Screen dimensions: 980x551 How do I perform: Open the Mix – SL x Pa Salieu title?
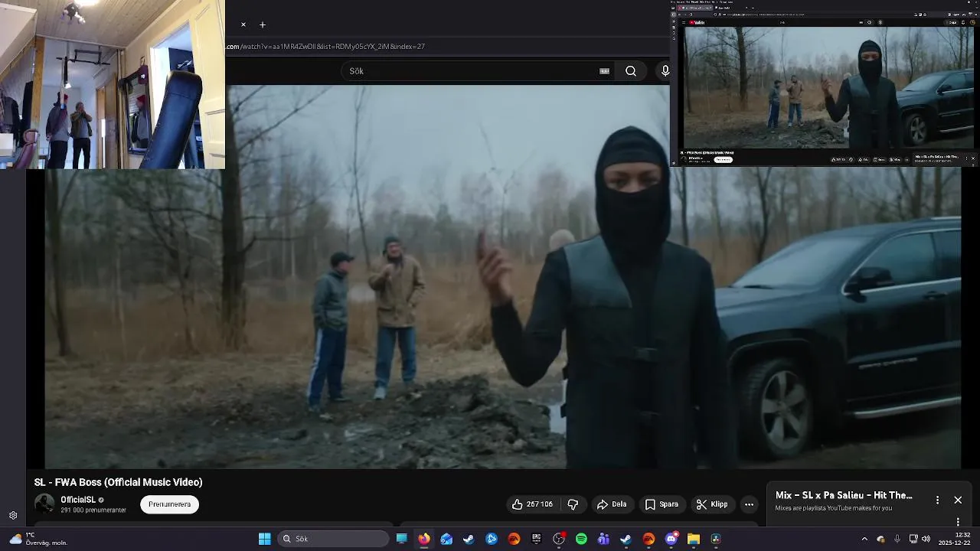coord(844,495)
